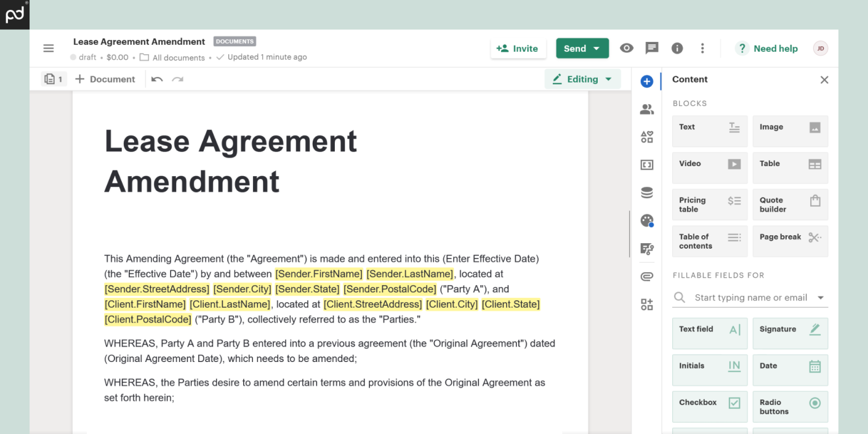This screenshot has height=434, width=868.
Task: Open the Editing mode dropdown
Action: [x=582, y=79]
